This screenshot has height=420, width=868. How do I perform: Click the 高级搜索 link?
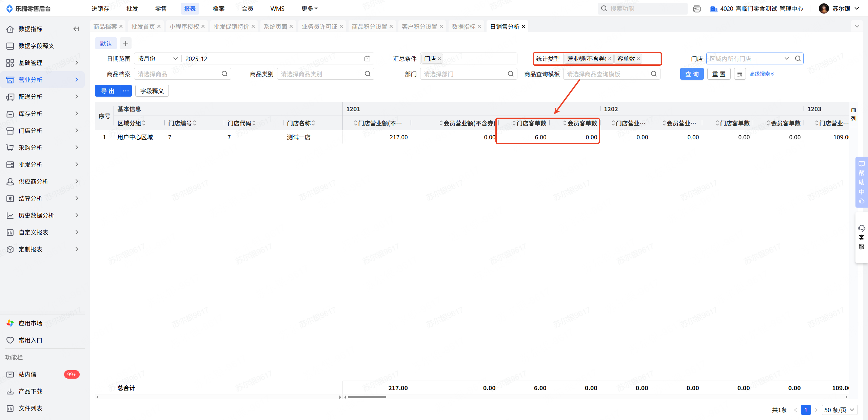coord(762,74)
